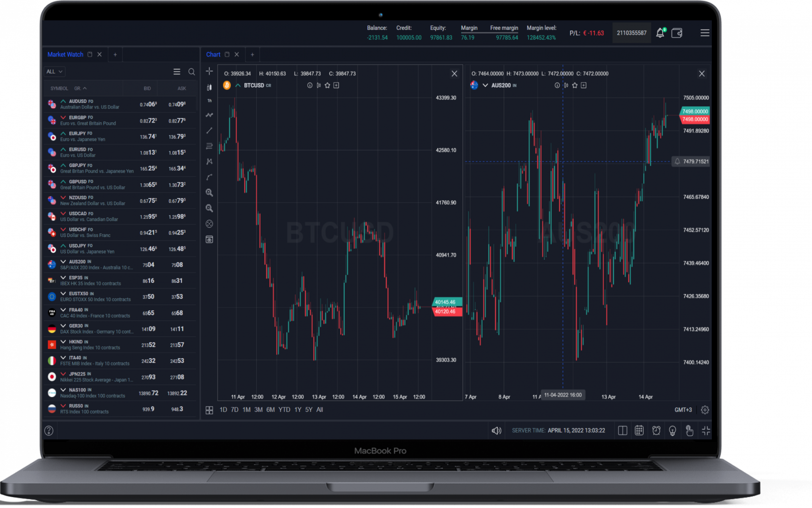This screenshot has width=812, height=508.
Task: Expand the AUS200 chart symbol dropdown
Action: click(x=485, y=85)
